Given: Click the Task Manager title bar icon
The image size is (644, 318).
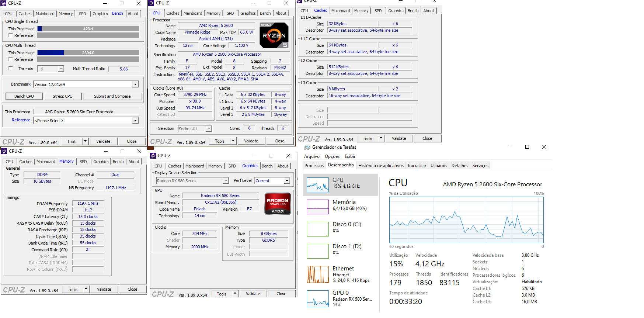Looking at the screenshot, I should 307,147.
